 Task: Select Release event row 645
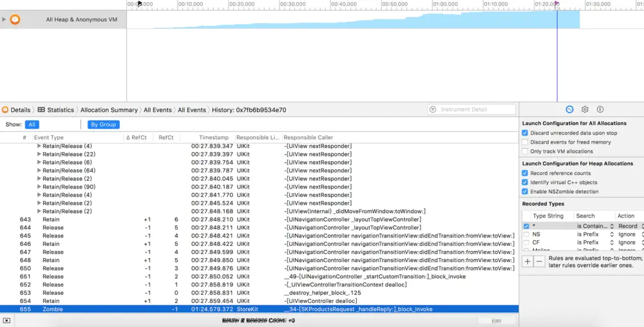pyautogui.click(x=259, y=236)
